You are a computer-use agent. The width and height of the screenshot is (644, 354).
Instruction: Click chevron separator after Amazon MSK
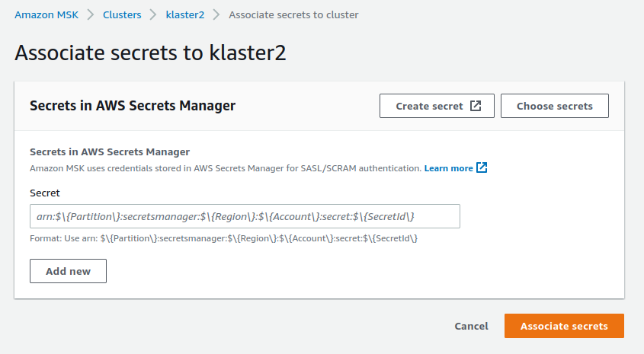91,14
